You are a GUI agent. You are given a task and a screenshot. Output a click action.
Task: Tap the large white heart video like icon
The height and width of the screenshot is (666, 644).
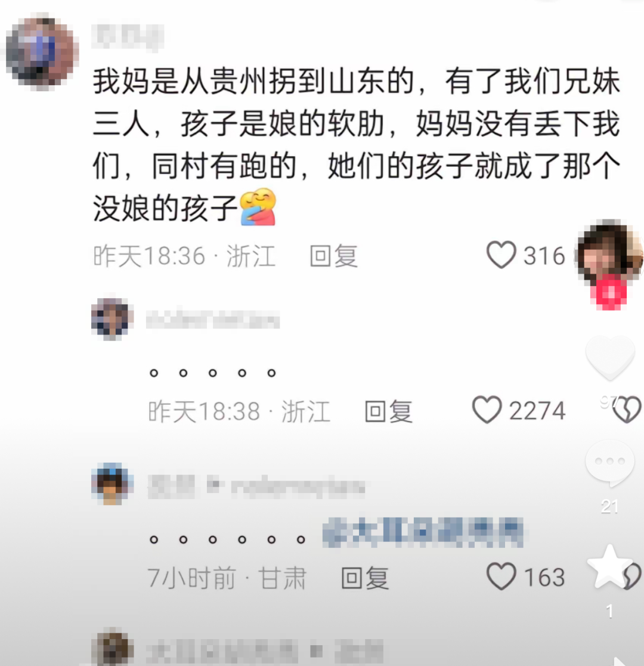coord(610,356)
